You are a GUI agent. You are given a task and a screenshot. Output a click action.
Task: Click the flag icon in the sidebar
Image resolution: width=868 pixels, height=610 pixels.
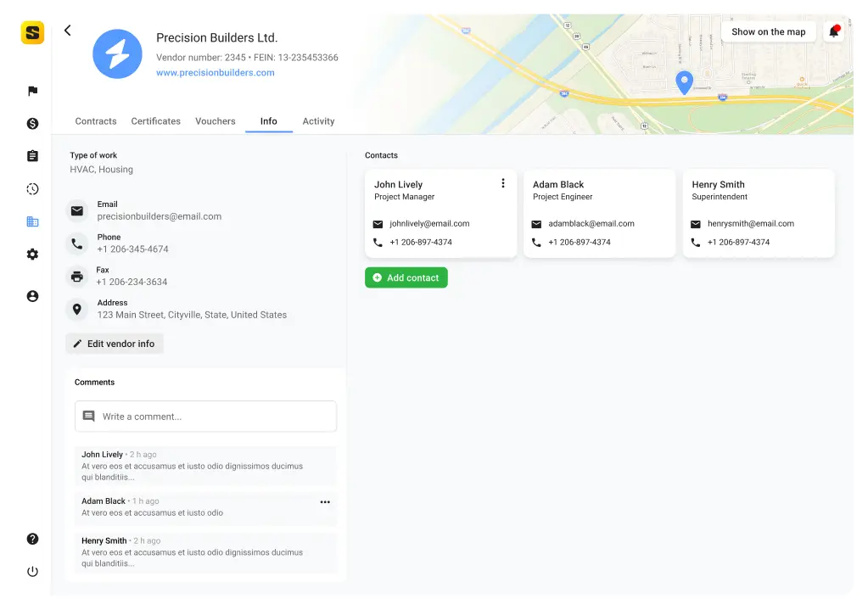click(32, 91)
